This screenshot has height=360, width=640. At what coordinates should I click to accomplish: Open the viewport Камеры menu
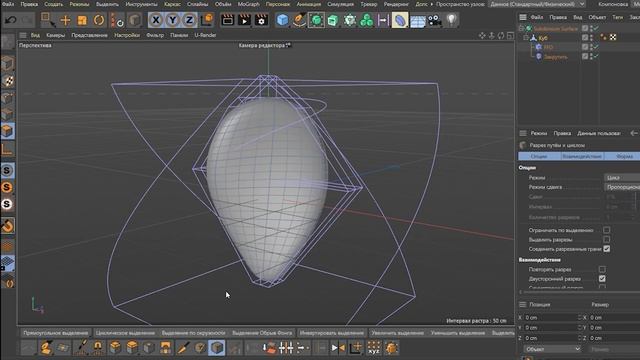(x=56, y=36)
